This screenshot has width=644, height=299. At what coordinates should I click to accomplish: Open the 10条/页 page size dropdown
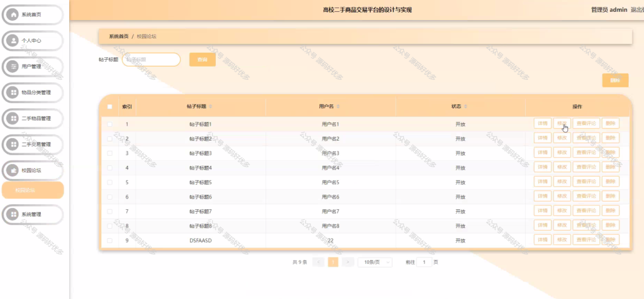pyautogui.click(x=375, y=262)
